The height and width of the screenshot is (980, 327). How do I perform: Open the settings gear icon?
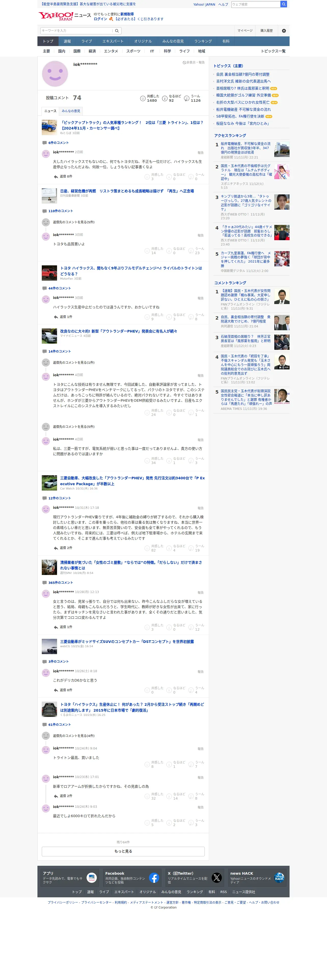tap(284, 31)
